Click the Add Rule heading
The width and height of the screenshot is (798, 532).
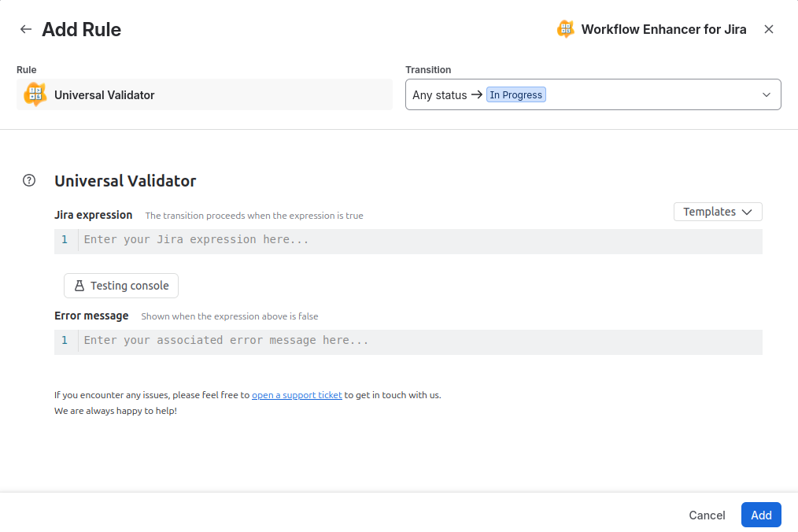click(81, 30)
